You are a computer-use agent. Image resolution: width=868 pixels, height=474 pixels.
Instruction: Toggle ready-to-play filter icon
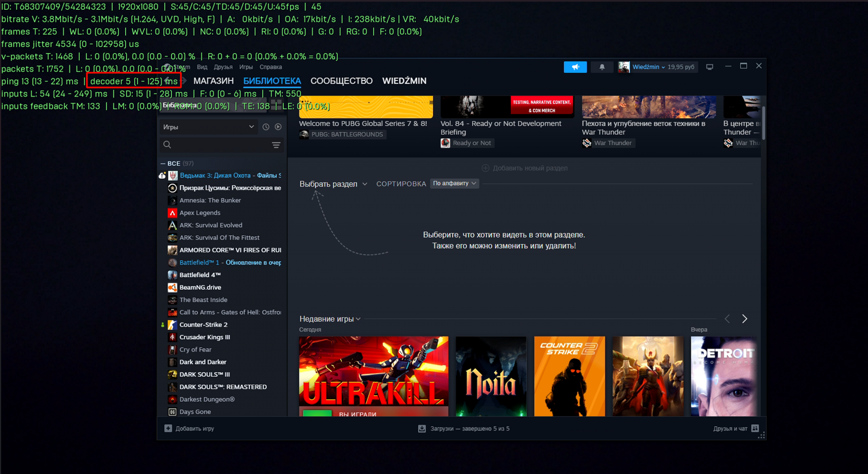[x=278, y=127]
